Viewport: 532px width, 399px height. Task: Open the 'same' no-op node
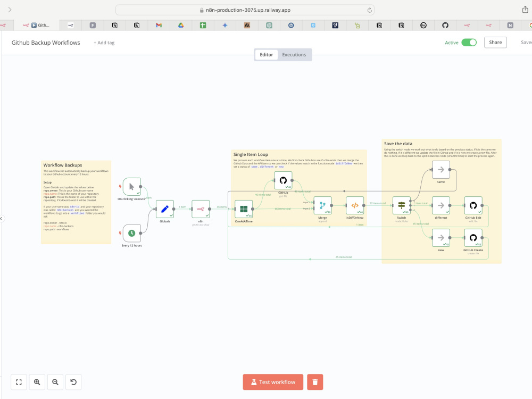(x=440, y=170)
